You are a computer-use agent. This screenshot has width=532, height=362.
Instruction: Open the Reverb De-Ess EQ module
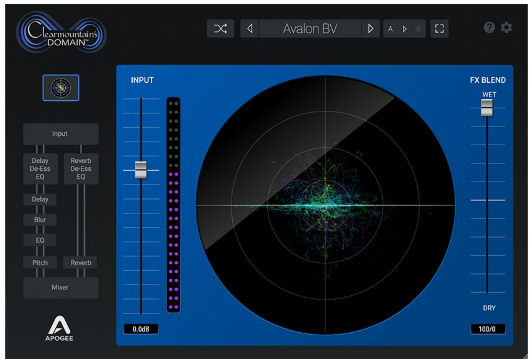coord(81,169)
